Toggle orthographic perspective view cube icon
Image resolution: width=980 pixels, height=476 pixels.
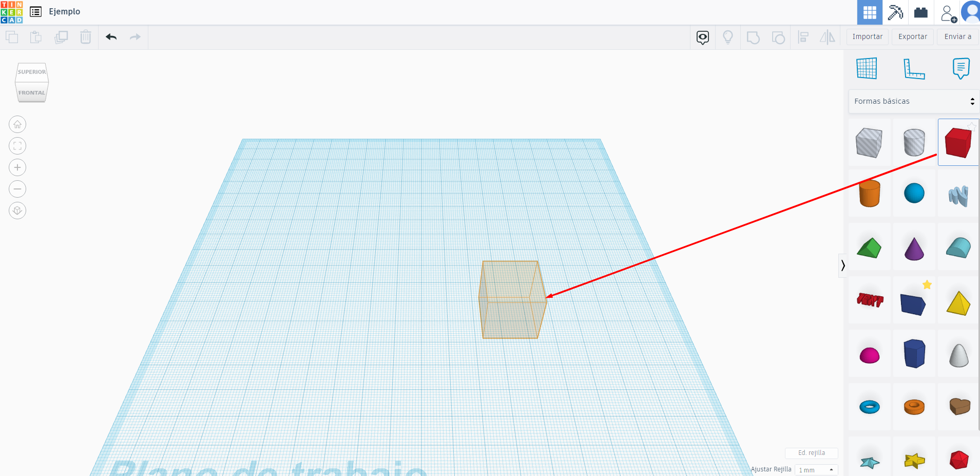17,211
